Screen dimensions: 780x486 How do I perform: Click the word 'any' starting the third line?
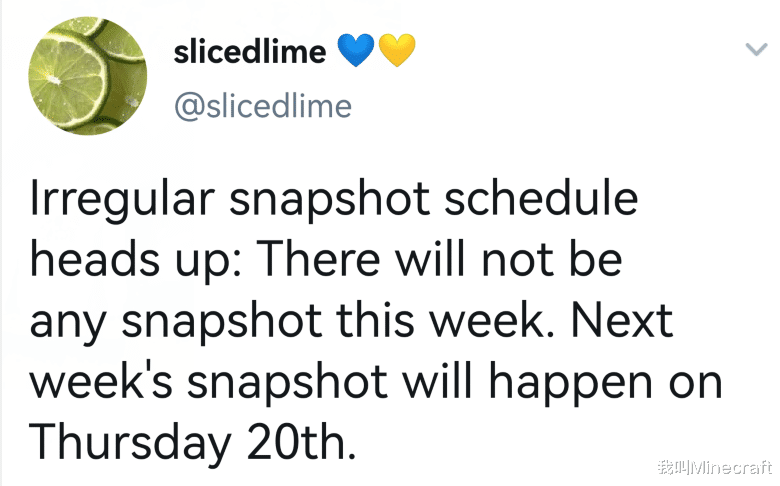68,325
